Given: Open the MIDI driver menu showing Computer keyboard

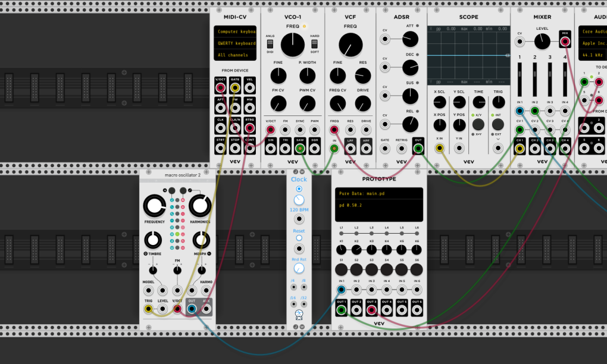Looking at the screenshot, I should pyautogui.click(x=235, y=32).
